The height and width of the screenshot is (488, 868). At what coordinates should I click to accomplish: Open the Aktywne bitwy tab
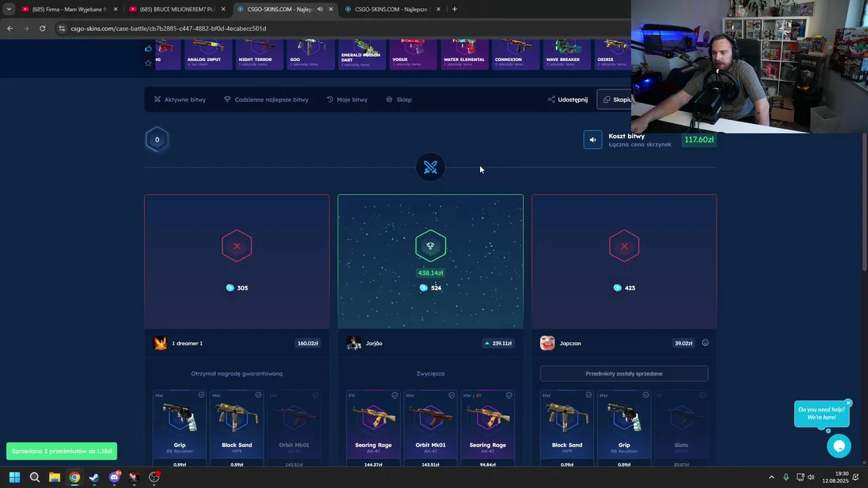180,100
